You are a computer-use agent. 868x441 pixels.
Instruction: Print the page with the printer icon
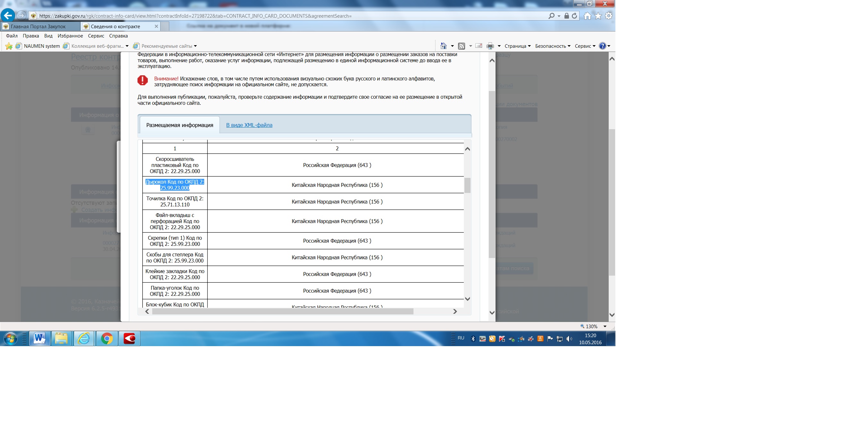tap(490, 46)
